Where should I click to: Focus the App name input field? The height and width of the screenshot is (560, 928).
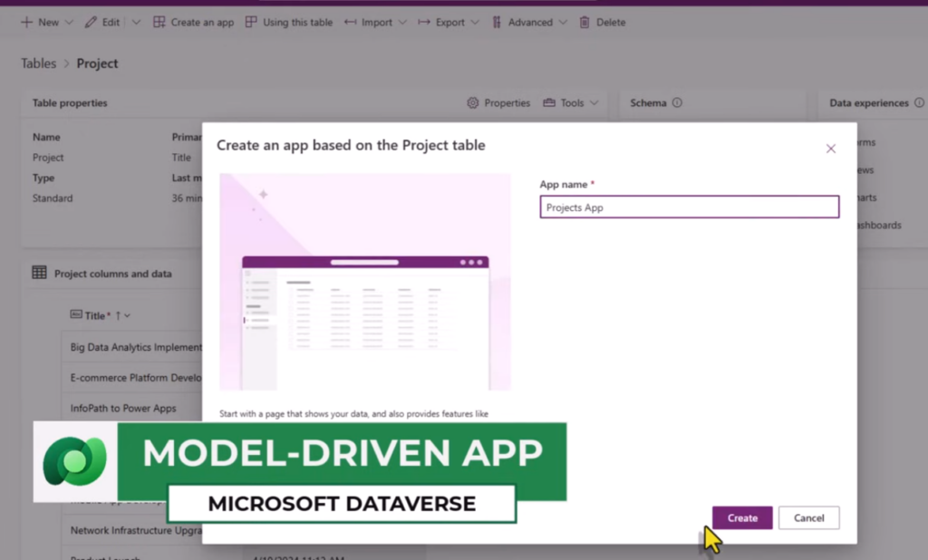point(689,208)
